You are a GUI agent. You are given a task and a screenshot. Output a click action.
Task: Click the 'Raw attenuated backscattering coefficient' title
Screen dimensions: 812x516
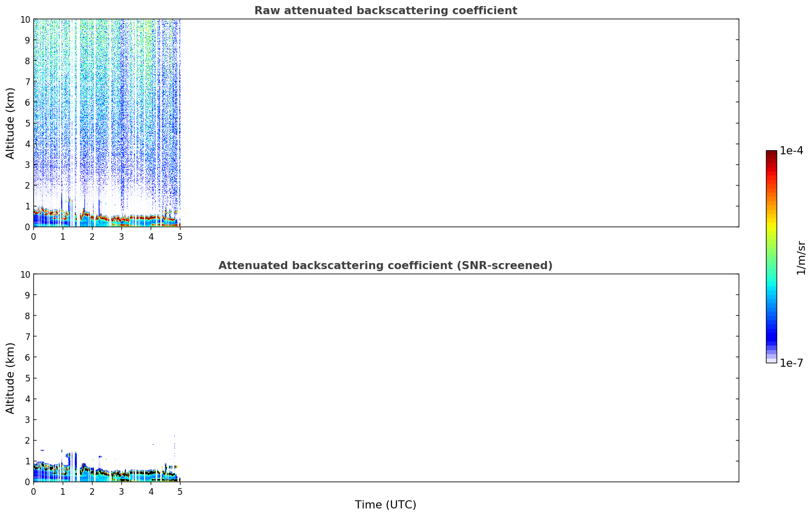click(x=385, y=11)
